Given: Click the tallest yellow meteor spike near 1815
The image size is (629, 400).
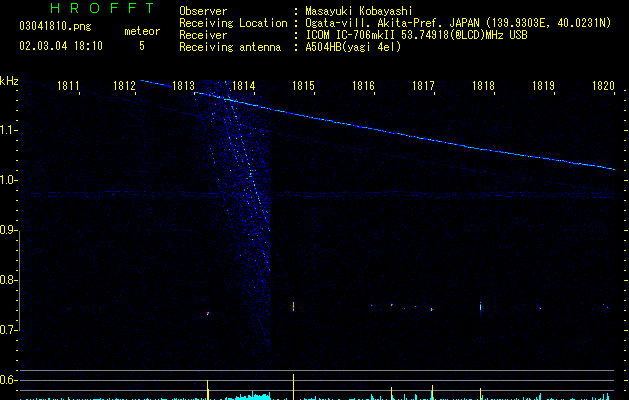Looking at the screenshot, I should tap(293, 387).
